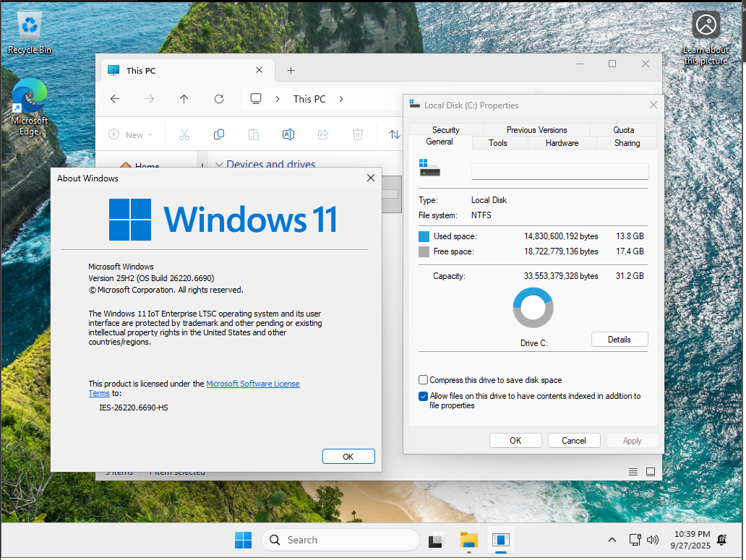Click OK in About Windows dialog

(x=348, y=457)
